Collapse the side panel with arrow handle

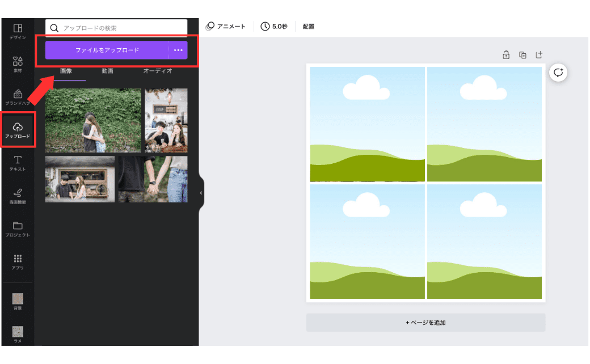(201, 193)
